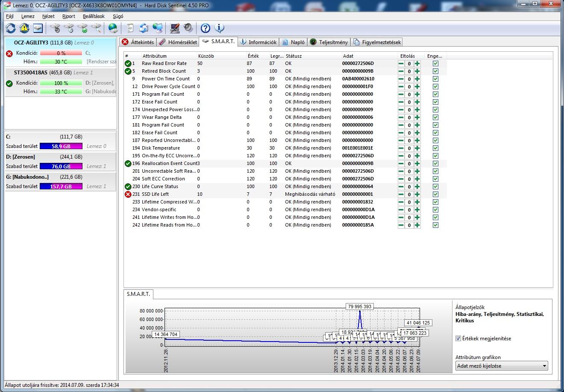
Task: Click the D: [Zerosen] free space bar 76,0 GB
Action: [61, 166]
